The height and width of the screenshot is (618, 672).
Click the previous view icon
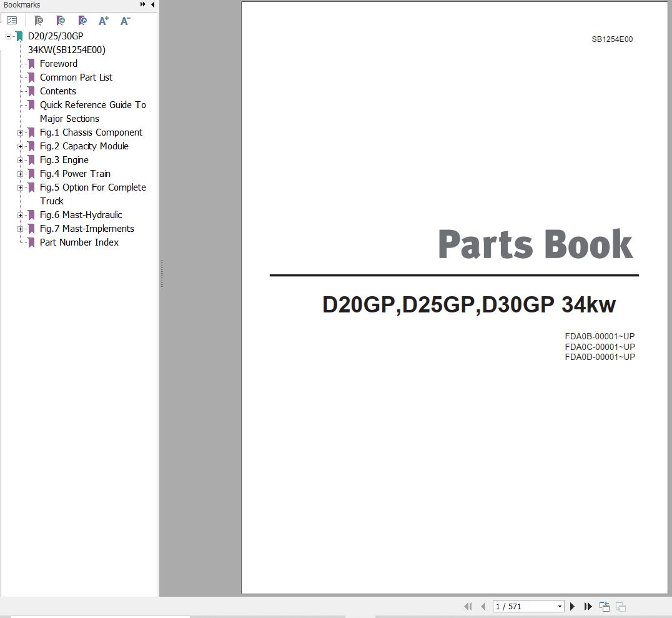[x=605, y=606]
